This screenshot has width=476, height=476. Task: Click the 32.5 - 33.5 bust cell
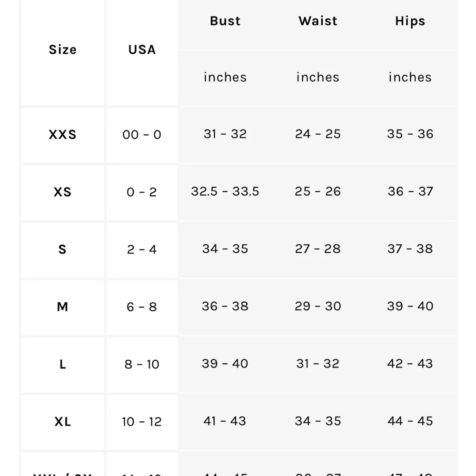(x=225, y=191)
